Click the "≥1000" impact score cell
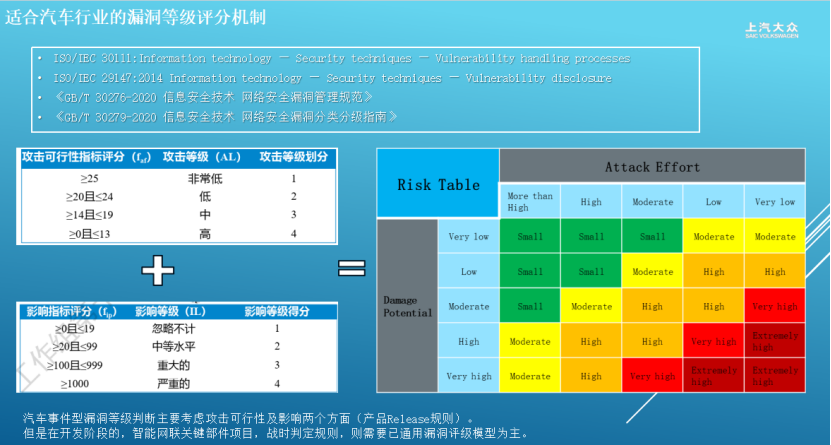The image size is (831, 445). [x=75, y=384]
